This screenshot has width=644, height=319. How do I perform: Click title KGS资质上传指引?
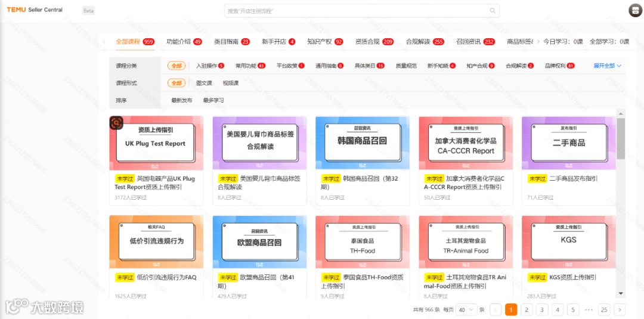[572, 277]
